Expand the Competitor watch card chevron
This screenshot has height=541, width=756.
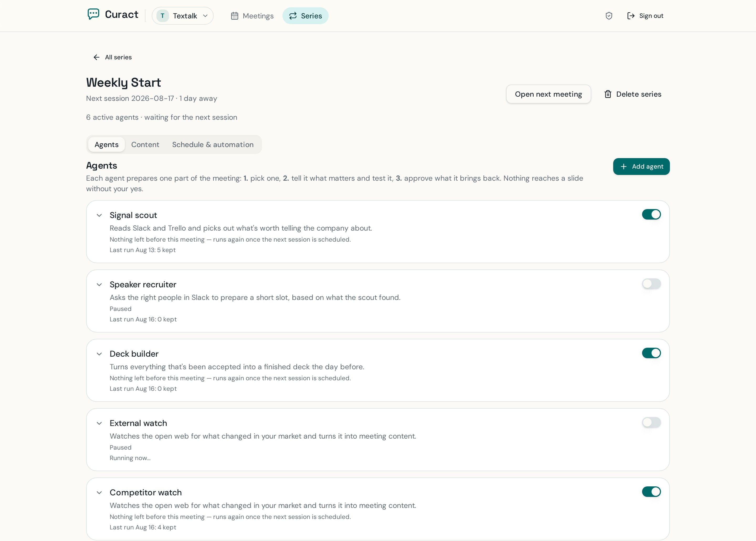click(x=99, y=492)
